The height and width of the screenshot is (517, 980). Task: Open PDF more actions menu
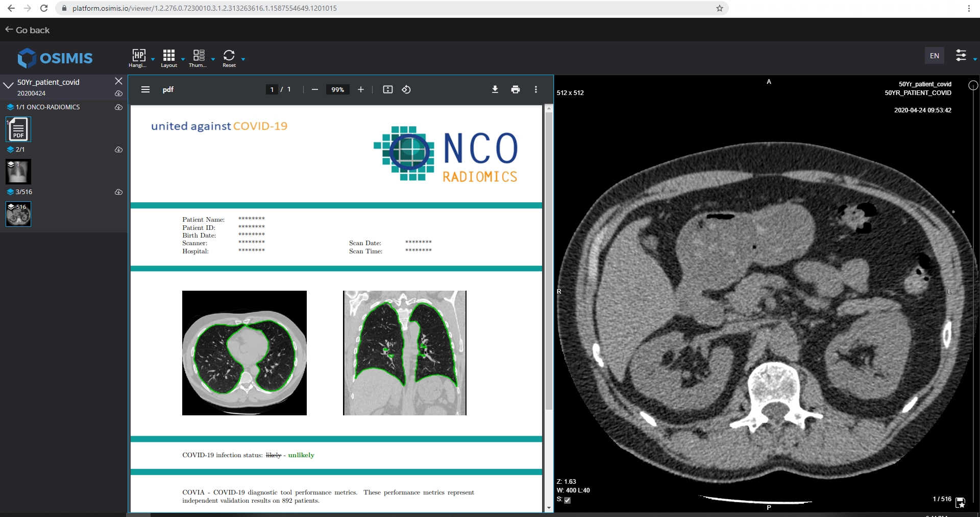click(x=535, y=89)
